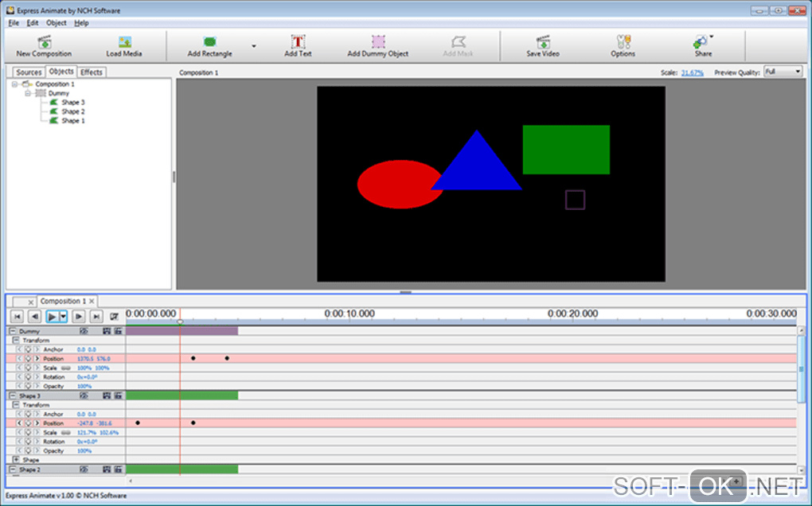Select the first keyframe on Shape 3 Position track
Image resolution: width=812 pixels, height=506 pixels.
tap(138, 422)
